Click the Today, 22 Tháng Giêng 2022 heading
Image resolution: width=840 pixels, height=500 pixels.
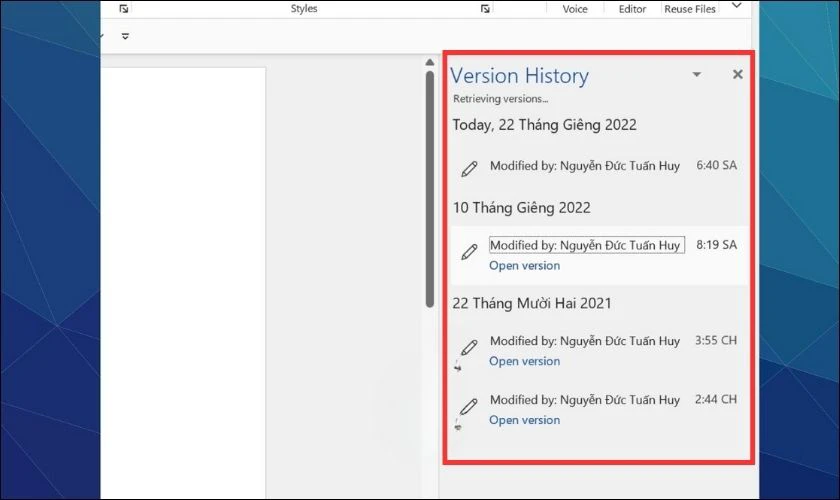coord(544,125)
